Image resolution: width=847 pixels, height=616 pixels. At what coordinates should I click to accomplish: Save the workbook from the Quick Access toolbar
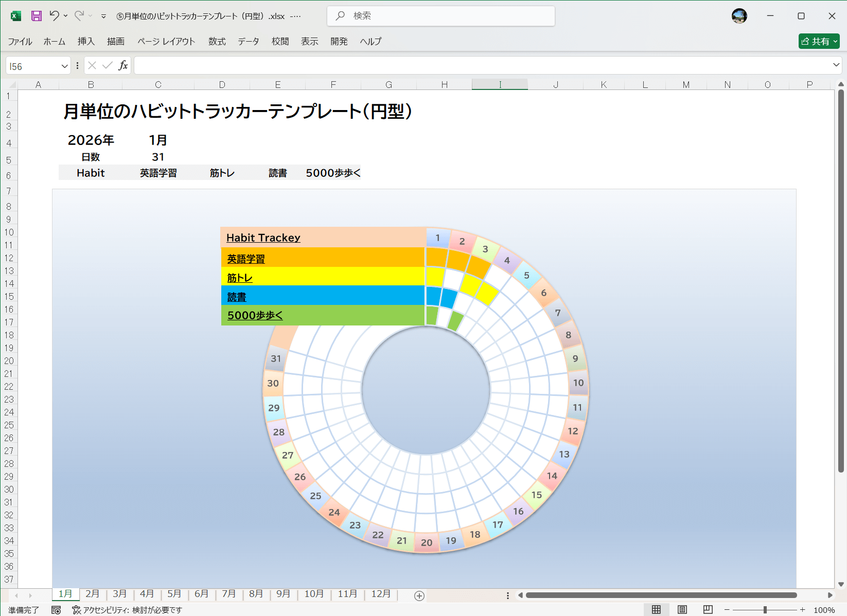pyautogui.click(x=36, y=16)
